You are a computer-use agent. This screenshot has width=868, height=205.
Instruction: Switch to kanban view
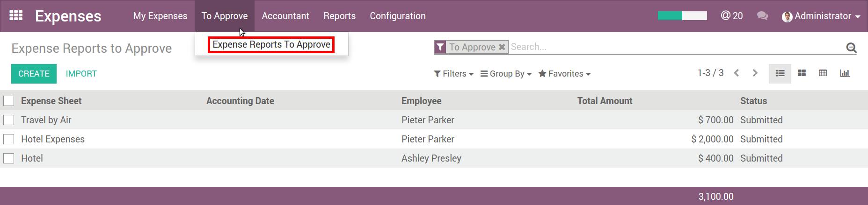click(x=802, y=73)
